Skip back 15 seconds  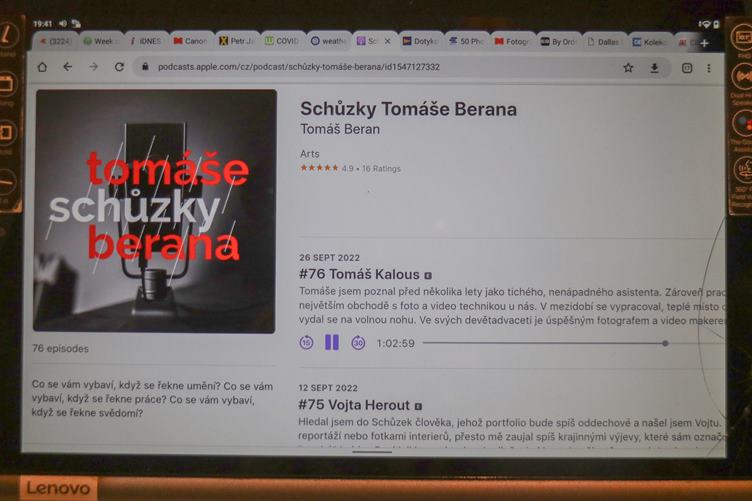click(x=306, y=343)
